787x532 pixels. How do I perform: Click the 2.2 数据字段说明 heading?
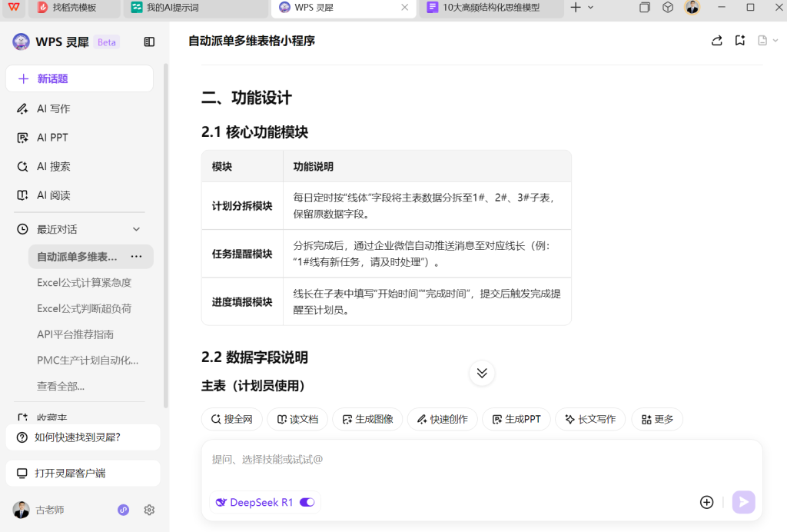point(254,357)
